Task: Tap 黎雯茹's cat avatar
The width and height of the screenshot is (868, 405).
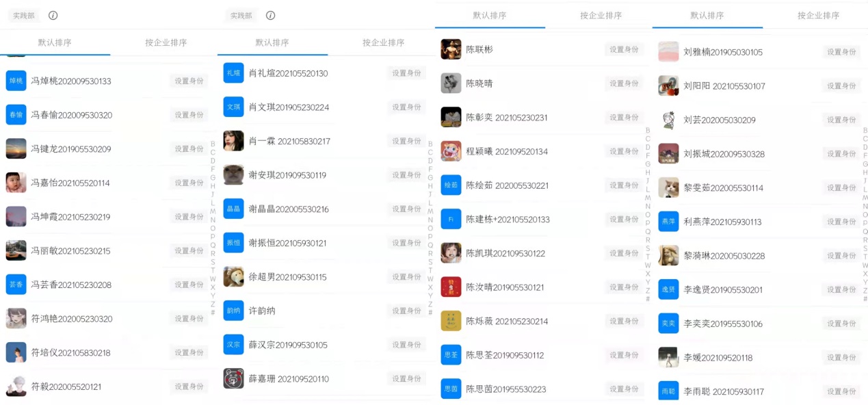Action: click(668, 187)
